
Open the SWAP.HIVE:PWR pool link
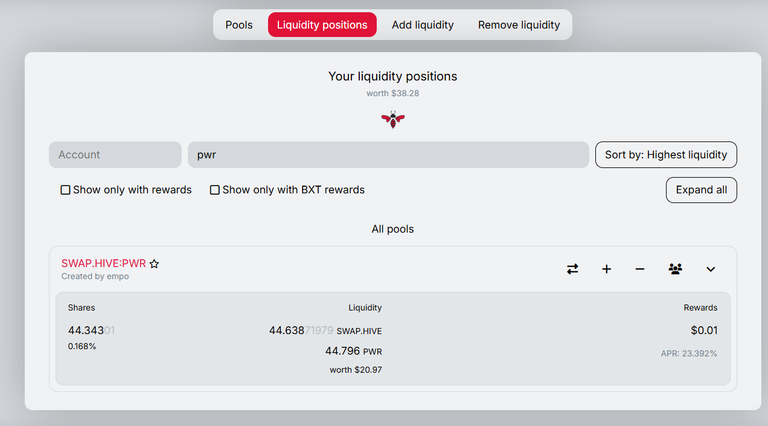coord(103,263)
